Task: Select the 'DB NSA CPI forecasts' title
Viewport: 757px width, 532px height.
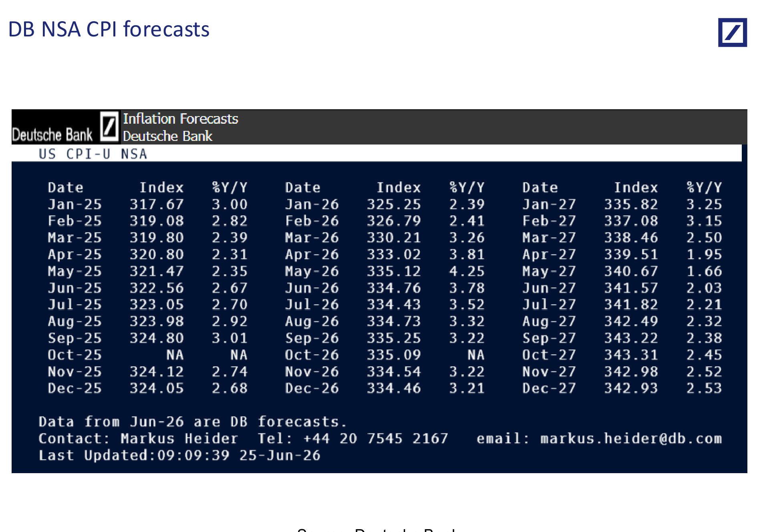Action: pyautogui.click(x=109, y=29)
